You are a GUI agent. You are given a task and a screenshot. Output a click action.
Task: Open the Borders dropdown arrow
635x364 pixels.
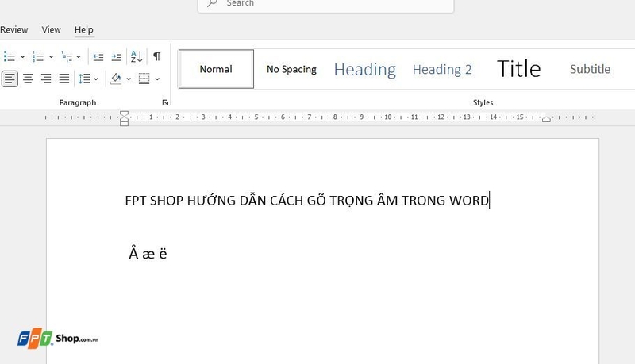157,79
